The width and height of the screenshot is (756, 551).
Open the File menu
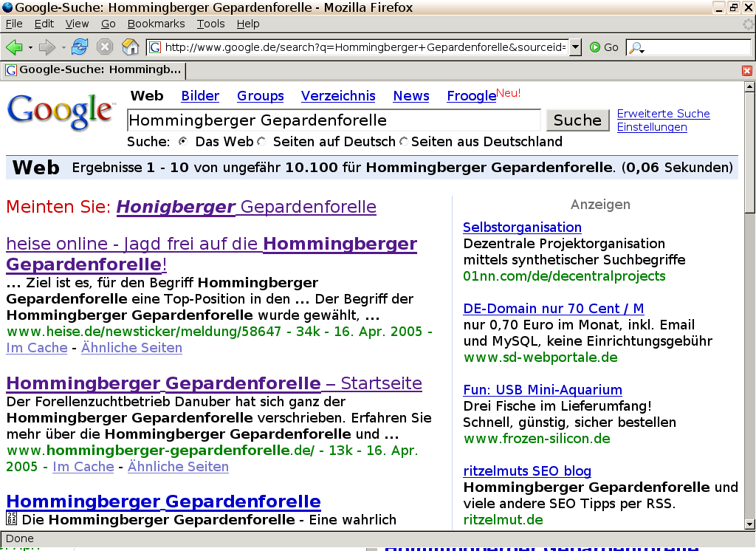point(14,24)
